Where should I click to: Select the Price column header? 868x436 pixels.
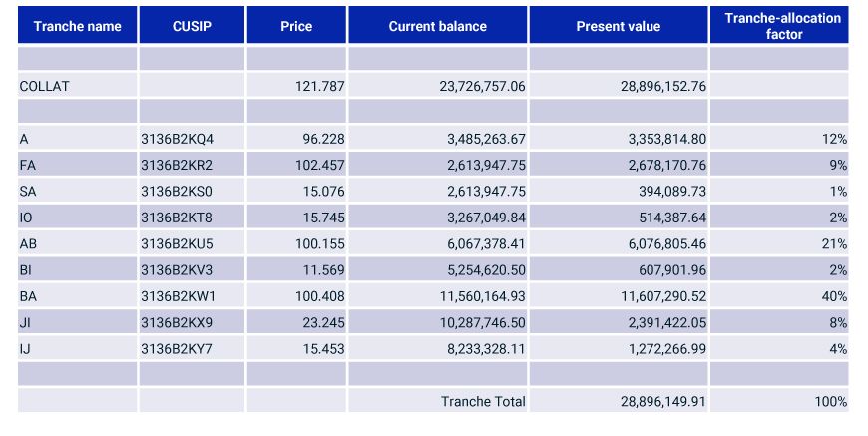[296, 26]
